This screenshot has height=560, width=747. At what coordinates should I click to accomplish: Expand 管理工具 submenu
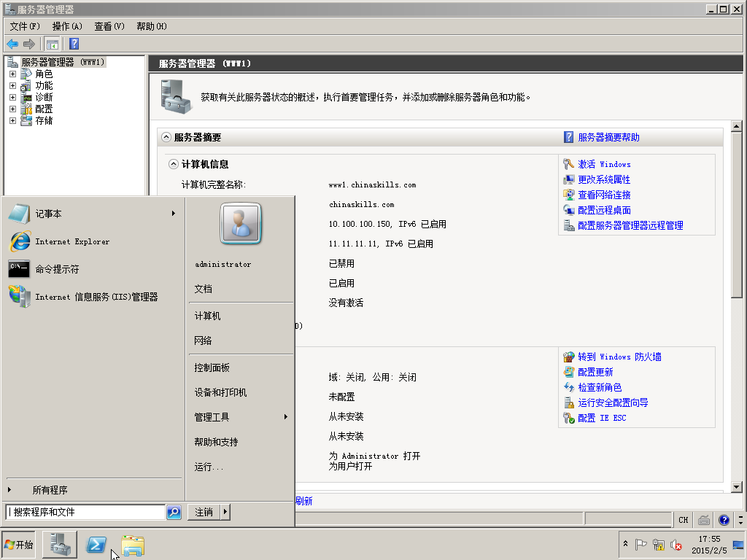pos(241,417)
